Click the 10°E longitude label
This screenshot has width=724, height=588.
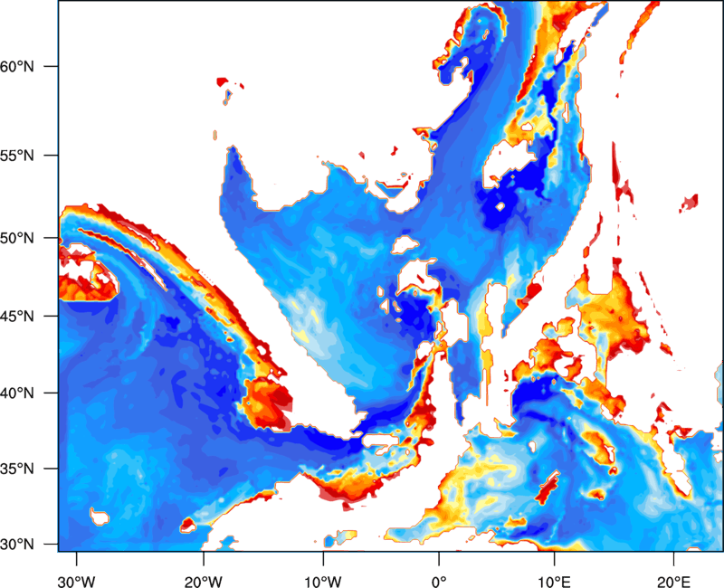coord(554,582)
